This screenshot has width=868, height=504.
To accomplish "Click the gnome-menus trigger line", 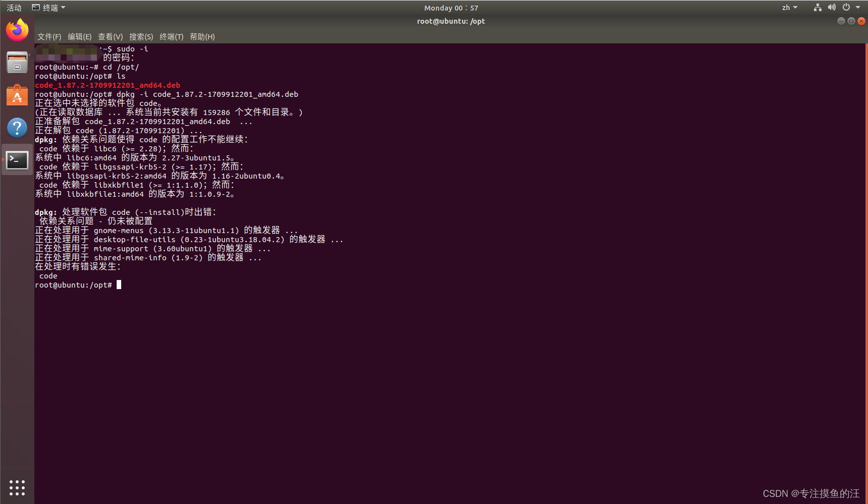I will 167,231.
